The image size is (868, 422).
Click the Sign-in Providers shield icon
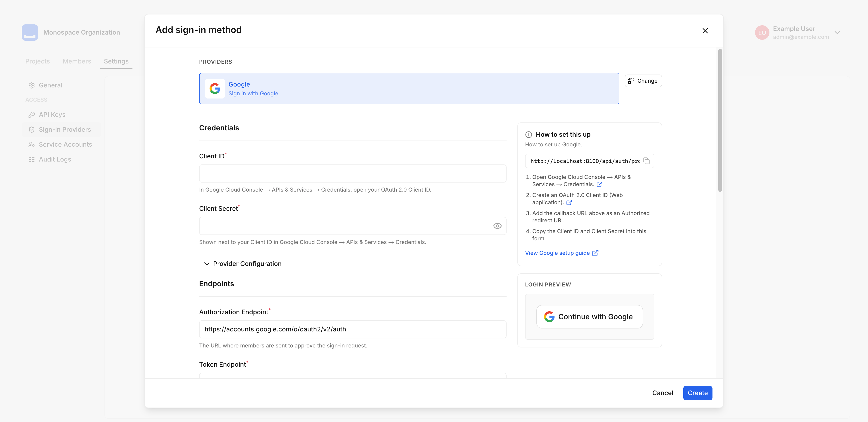pos(32,130)
